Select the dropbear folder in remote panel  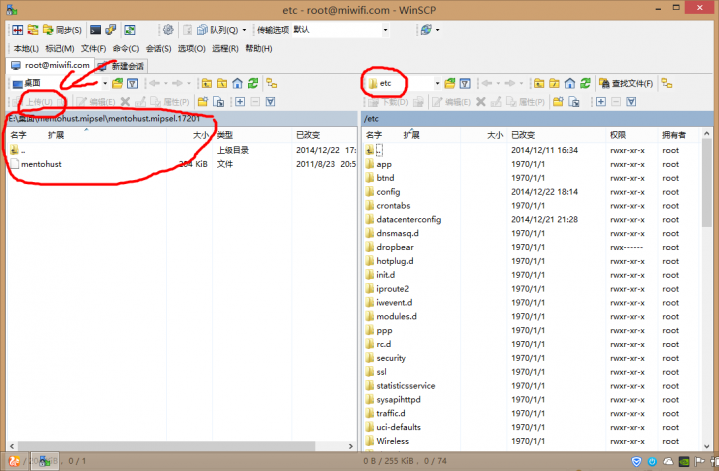coord(395,247)
